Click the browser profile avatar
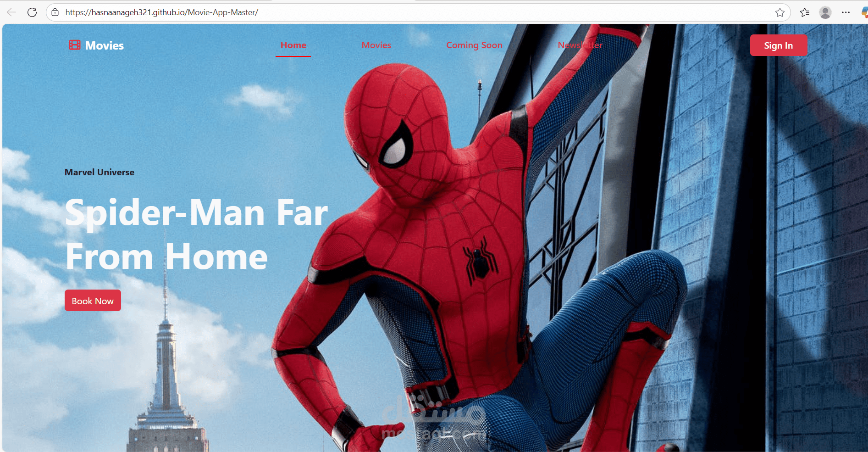The height and width of the screenshot is (452, 868). [x=825, y=12]
